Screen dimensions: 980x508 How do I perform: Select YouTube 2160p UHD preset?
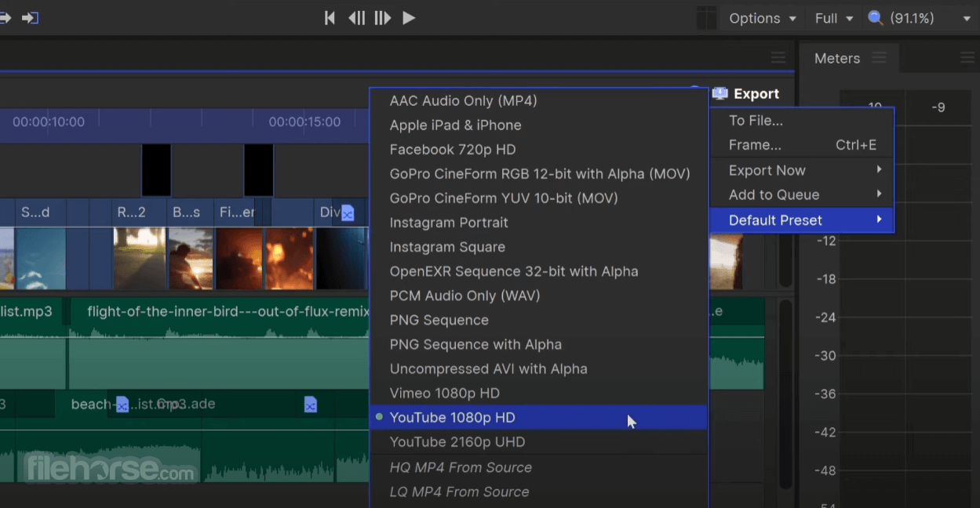coord(538,441)
